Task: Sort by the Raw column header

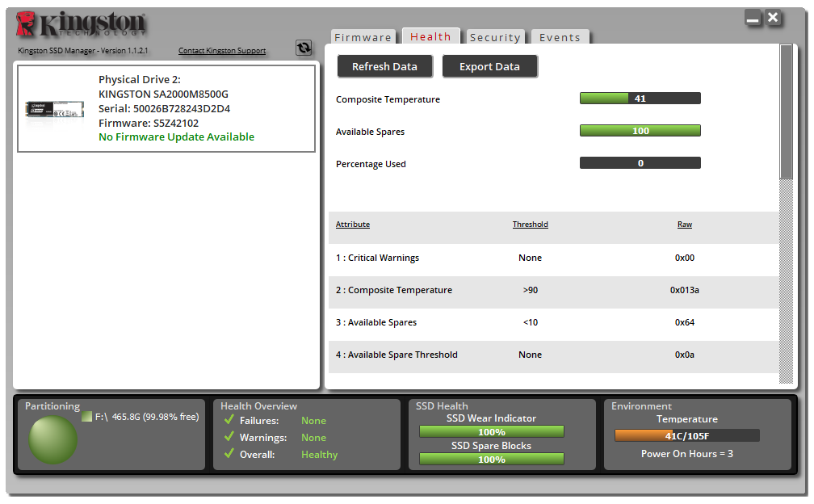Action: (685, 225)
